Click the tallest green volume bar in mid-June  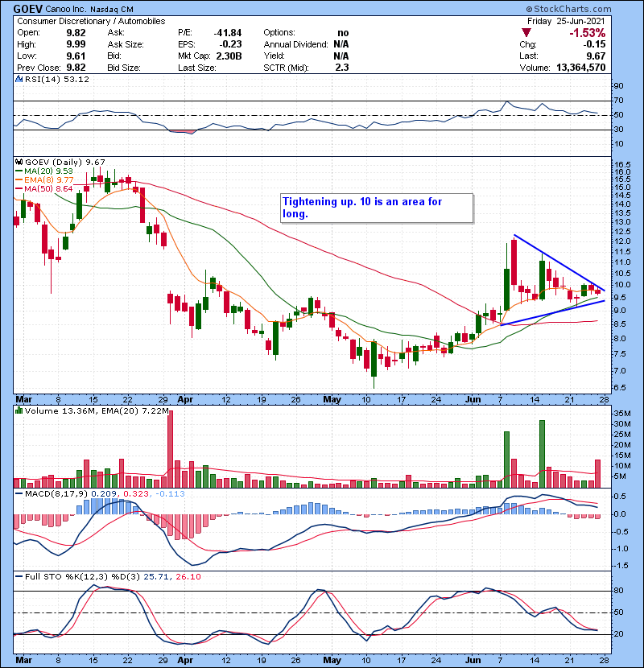(x=542, y=454)
